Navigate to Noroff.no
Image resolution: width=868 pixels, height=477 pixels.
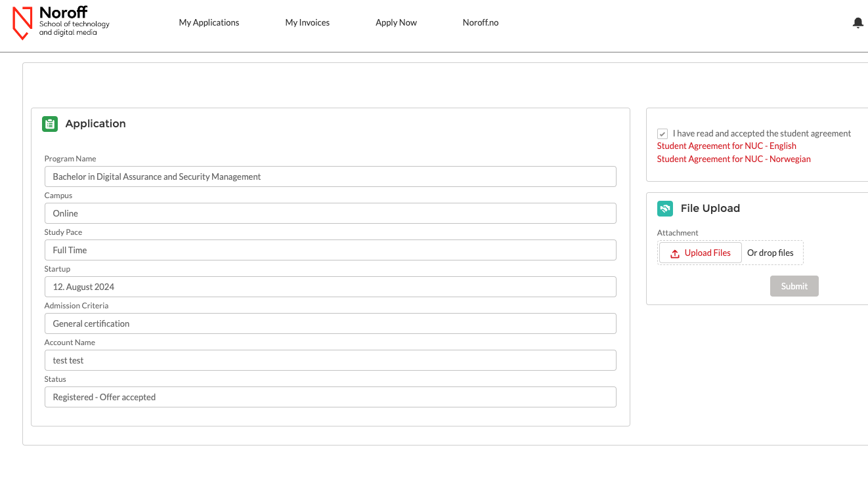click(x=480, y=22)
